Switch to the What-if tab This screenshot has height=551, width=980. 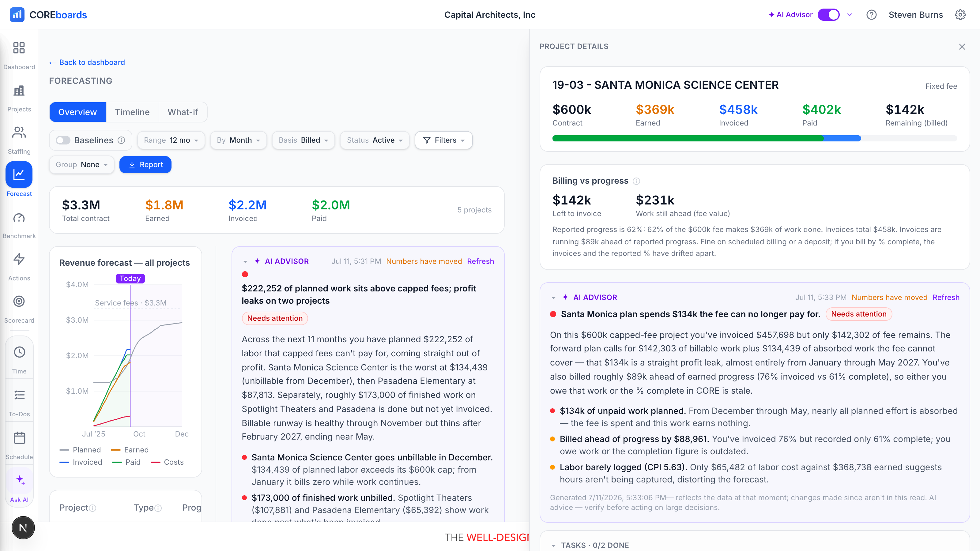183,112
